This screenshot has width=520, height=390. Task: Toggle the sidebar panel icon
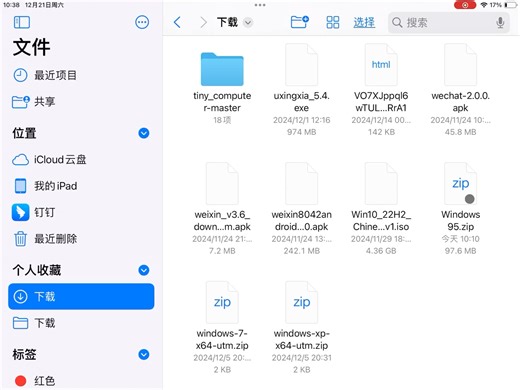(x=22, y=22)
